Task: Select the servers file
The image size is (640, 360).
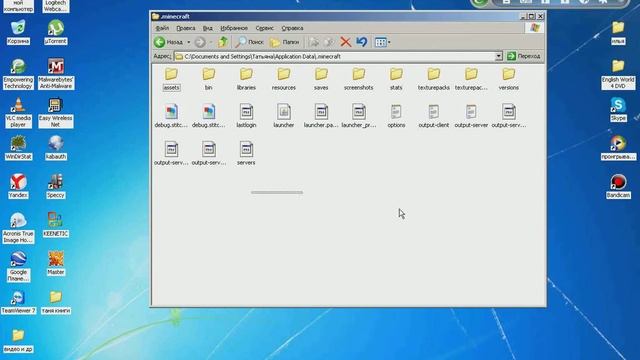Action: (246, 153)
